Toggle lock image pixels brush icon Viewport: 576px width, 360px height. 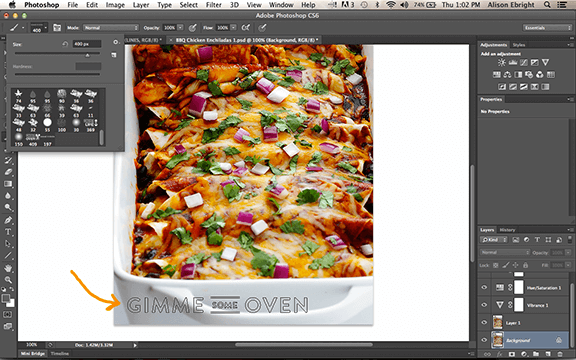coord(505,265)
